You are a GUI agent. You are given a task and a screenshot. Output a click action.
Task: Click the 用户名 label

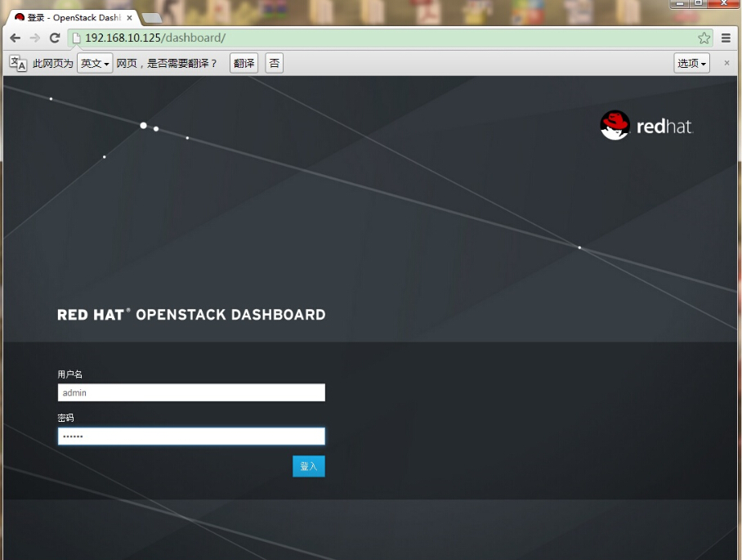pyautogui.click(x=70, y=374)
